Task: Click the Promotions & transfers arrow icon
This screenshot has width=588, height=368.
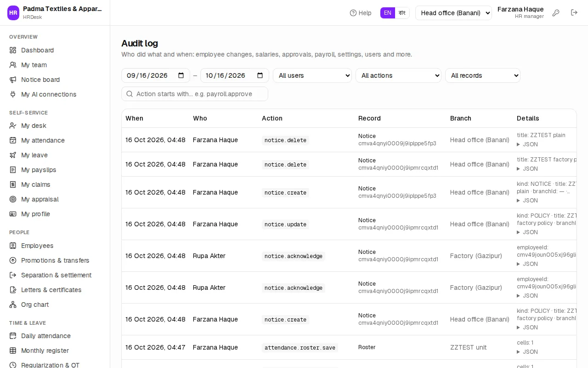Action: 13,260
